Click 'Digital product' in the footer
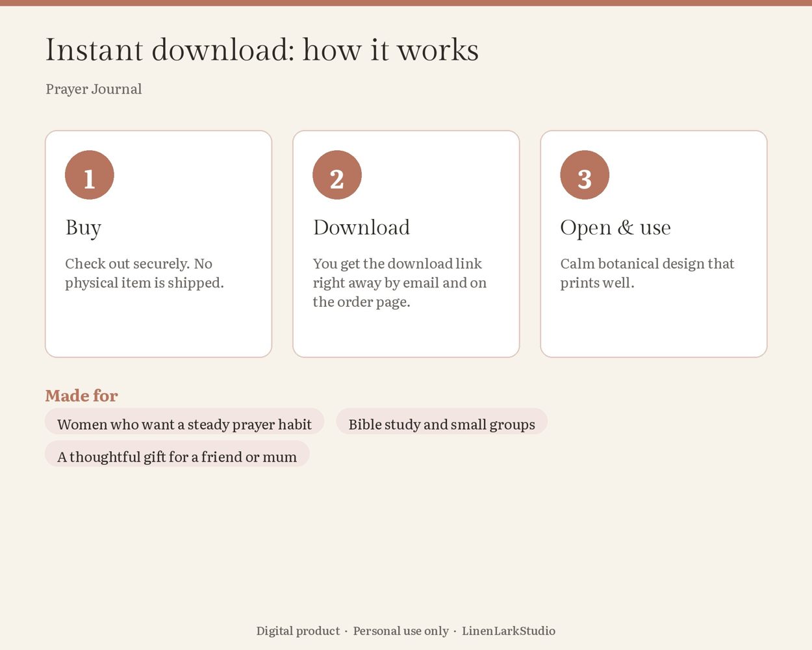 click(298, 630)
